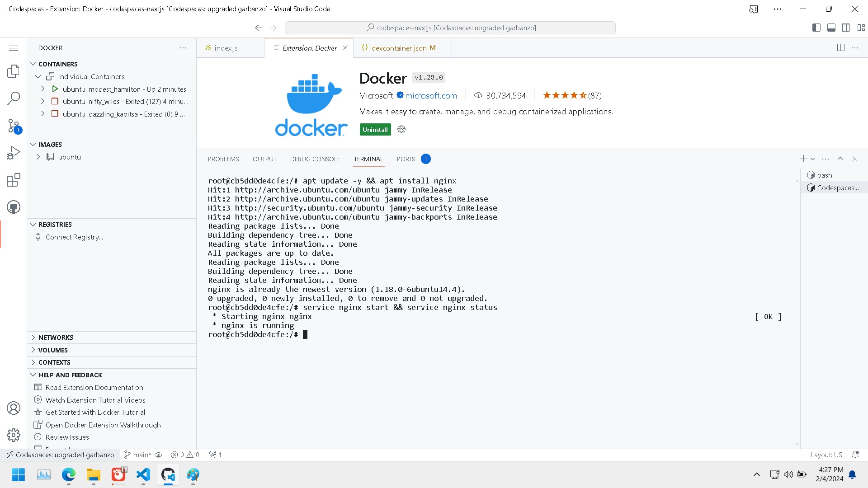Click the running modest_hamilton container icon
868x488 pixels.
[55, 89]
